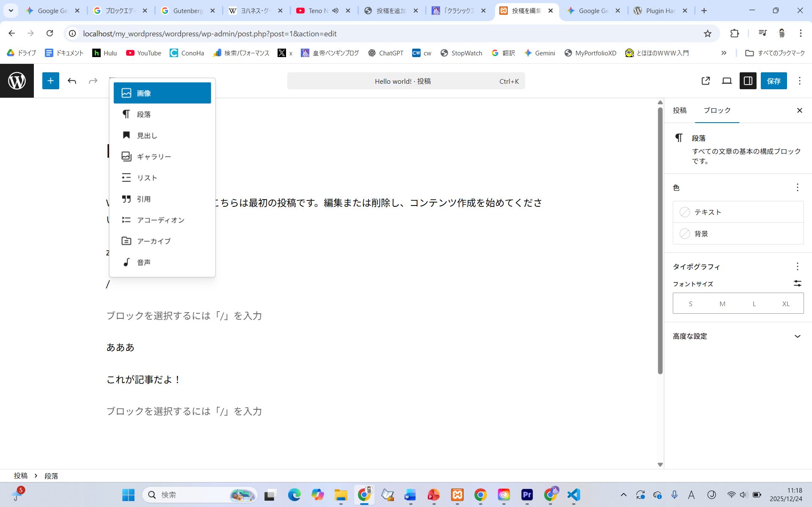
Task: Open タイポグラフィ panel options menu
Action: coord(797,266)
